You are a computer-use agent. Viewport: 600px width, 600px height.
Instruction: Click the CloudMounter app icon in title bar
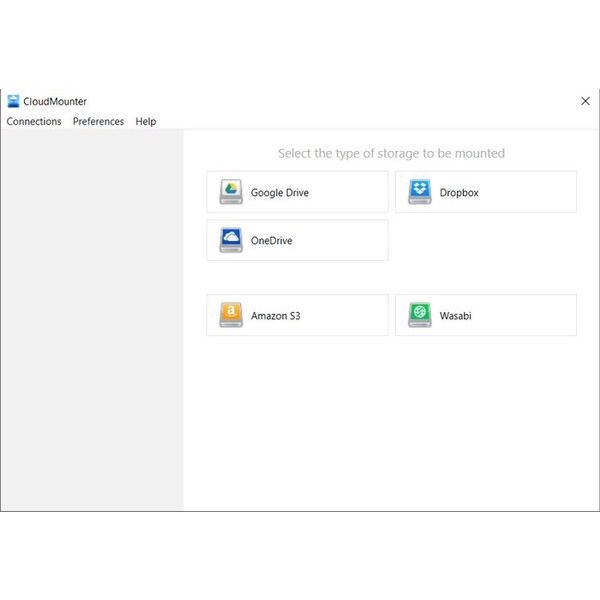click(x=13, y=101)
